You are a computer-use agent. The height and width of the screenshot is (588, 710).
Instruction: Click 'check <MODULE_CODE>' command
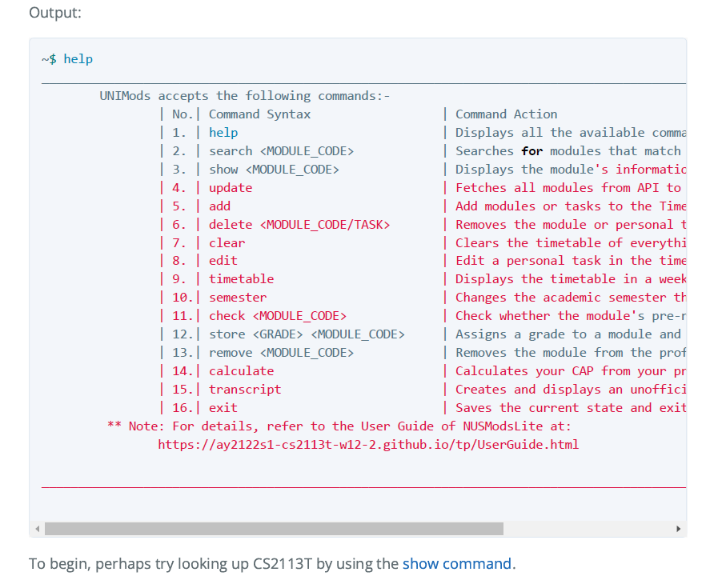(278, 316)
